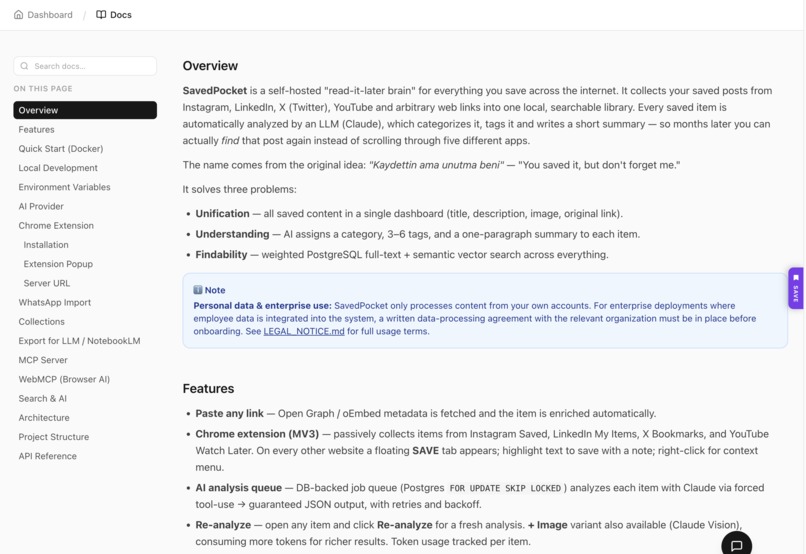
Task: Open Quick Start (Docker) section
Action: tap(61, 149)
